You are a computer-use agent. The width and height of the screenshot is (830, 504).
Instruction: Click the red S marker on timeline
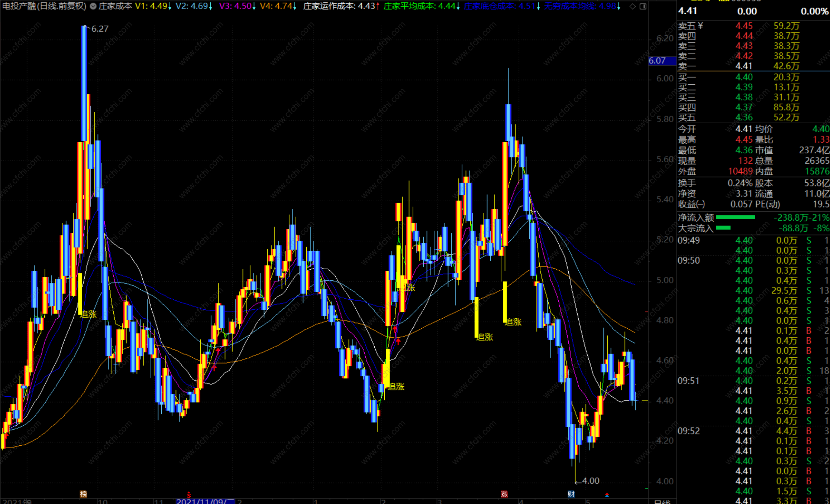coord(189,495)
